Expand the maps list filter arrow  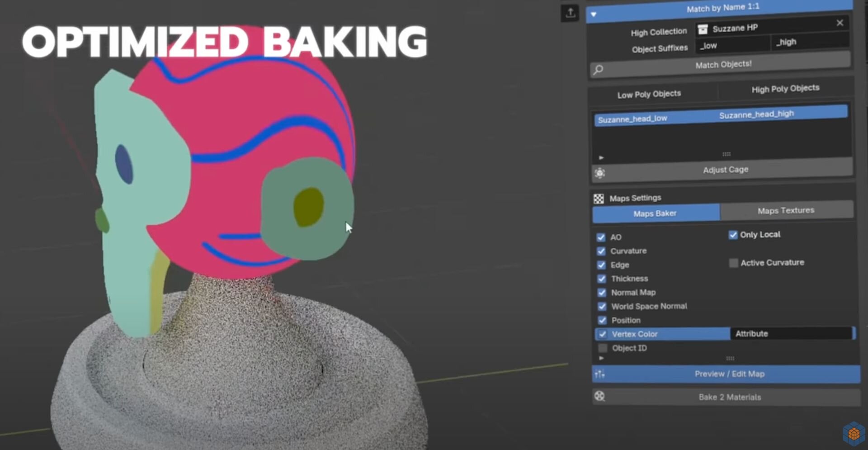[x=601, y=358]
